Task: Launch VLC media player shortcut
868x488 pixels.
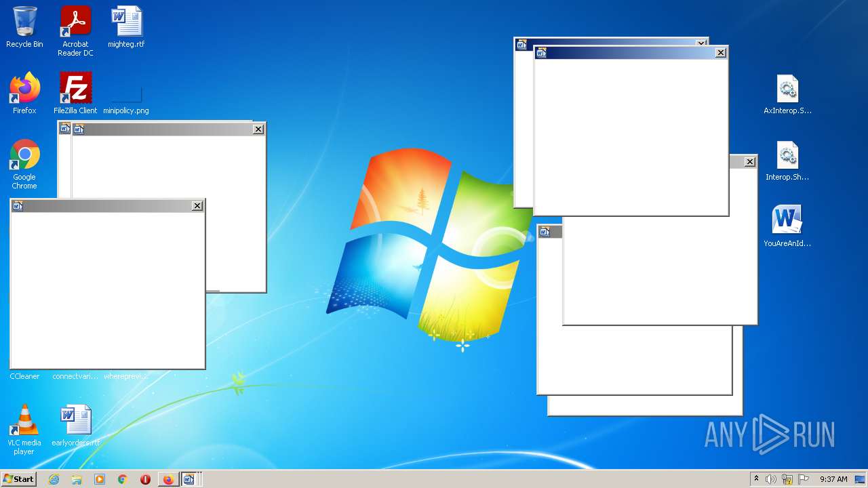Action: (24, 430)
